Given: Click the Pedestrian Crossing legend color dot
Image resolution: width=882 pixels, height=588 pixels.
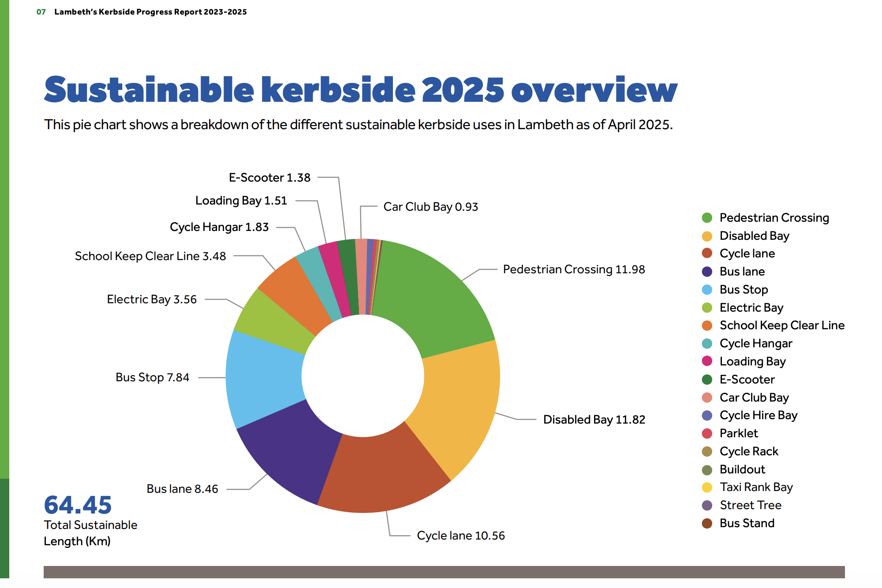Looking at the screenshot, I should click(707, 218).
